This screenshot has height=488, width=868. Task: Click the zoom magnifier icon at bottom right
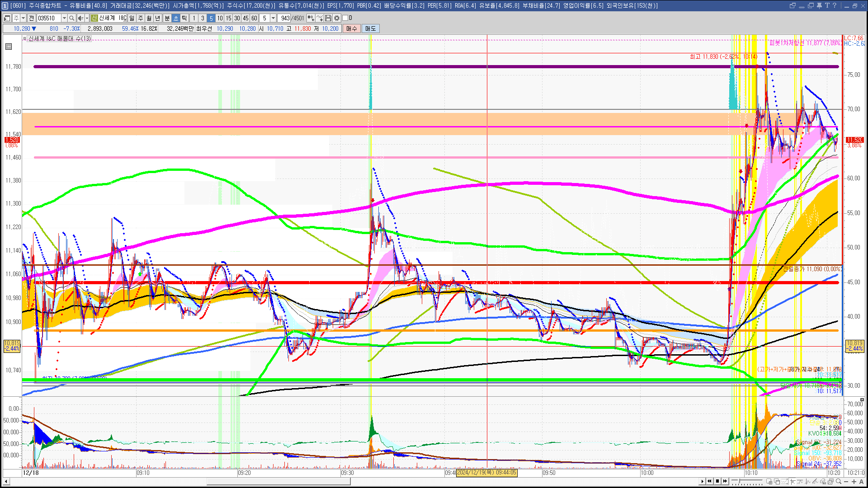coord(839,481)
